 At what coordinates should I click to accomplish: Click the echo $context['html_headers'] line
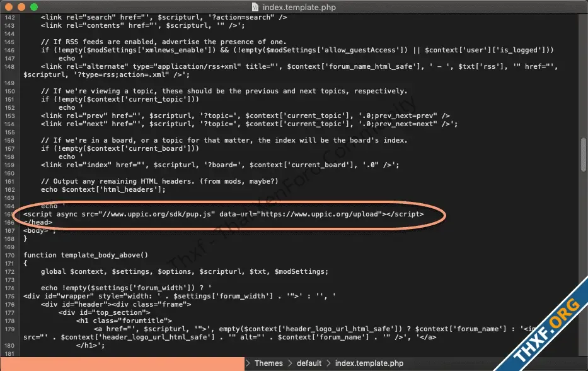[x=103, y=190]
